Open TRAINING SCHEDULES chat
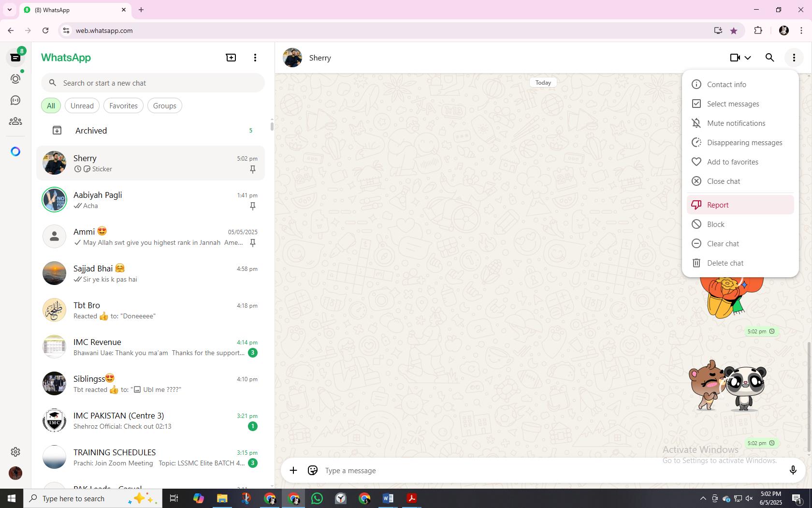Screen dimensions: 812x508 coord(151,457)
